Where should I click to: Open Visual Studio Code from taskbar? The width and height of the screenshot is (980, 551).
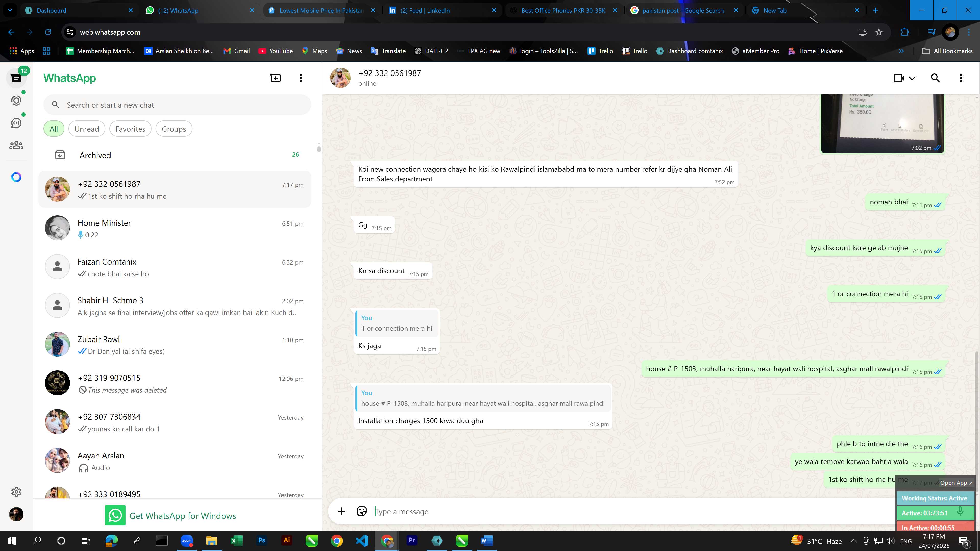coord(362,540)
